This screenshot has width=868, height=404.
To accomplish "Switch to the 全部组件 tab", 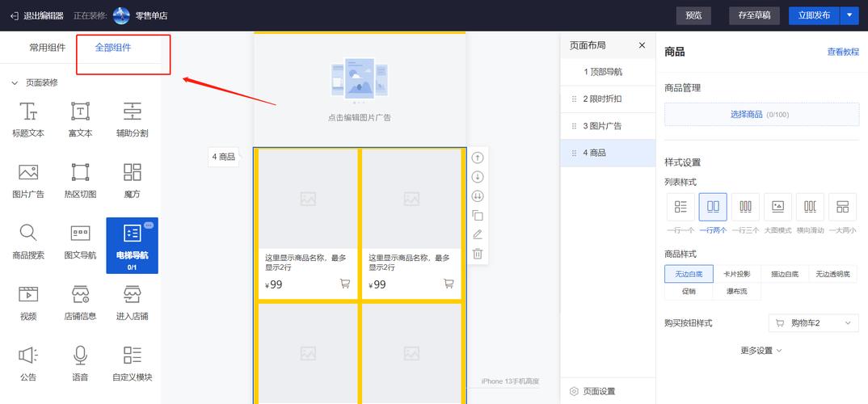I will click(113, 48).
